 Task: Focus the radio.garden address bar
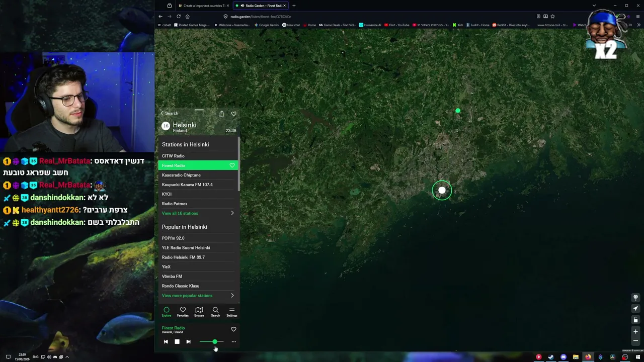coord(377,17)
